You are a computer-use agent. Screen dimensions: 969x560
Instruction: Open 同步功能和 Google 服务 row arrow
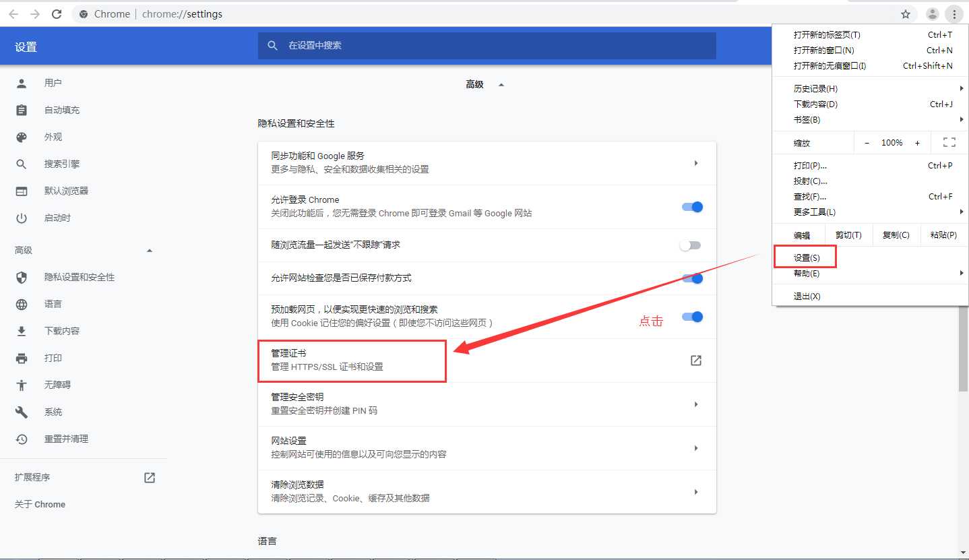point(696,163)
